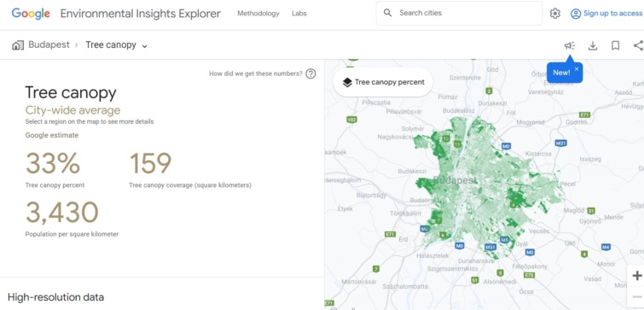Click Törökbálint on the map
Image resolution: width=644 pixels, height=310 pixels.
405,213
